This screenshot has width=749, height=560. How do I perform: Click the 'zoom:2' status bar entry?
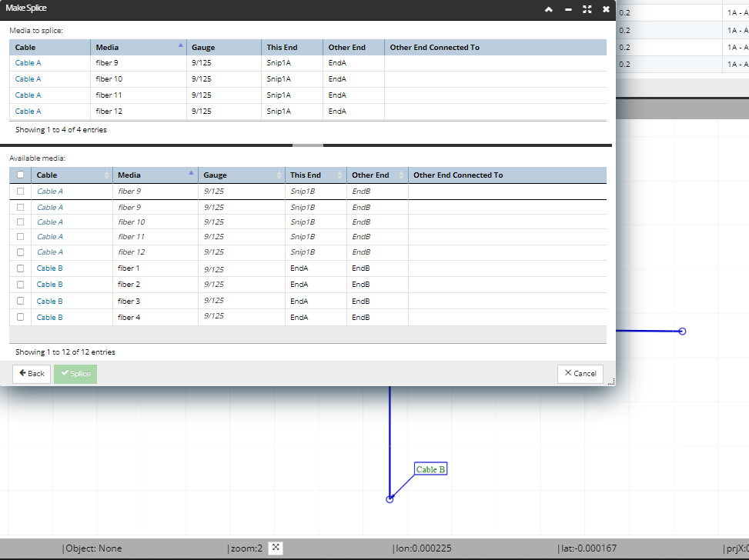(x=246, y=548)
